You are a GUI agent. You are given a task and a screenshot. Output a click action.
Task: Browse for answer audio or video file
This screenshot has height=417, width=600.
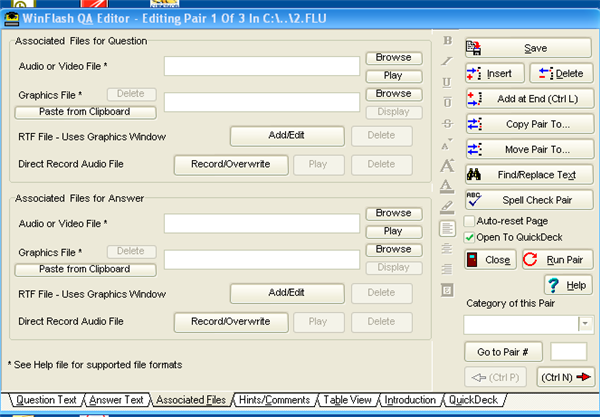394,213
